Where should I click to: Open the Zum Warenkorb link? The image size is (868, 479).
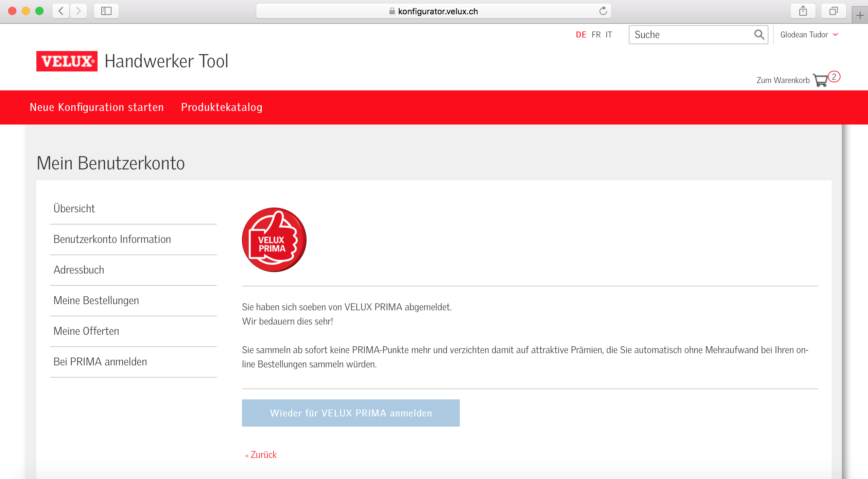(783, 80)
